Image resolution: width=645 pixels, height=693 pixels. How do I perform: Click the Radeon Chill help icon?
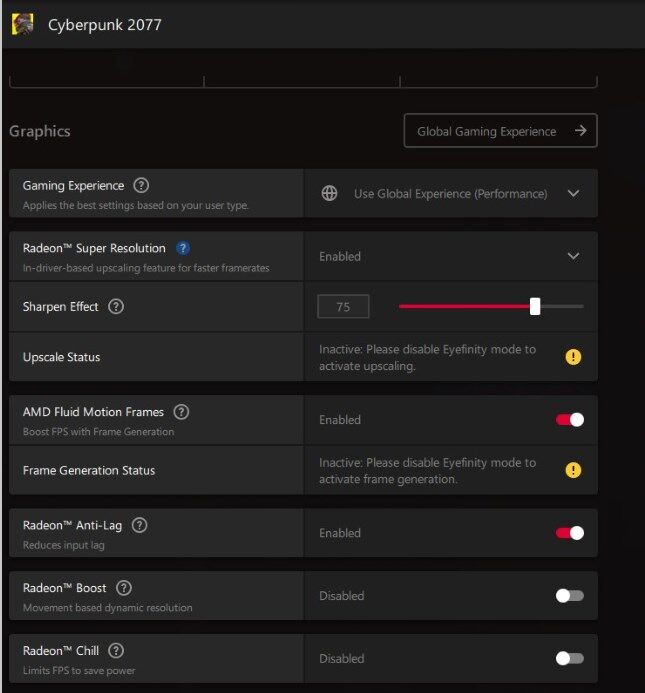pyautogui.click(x=116, y=651)
